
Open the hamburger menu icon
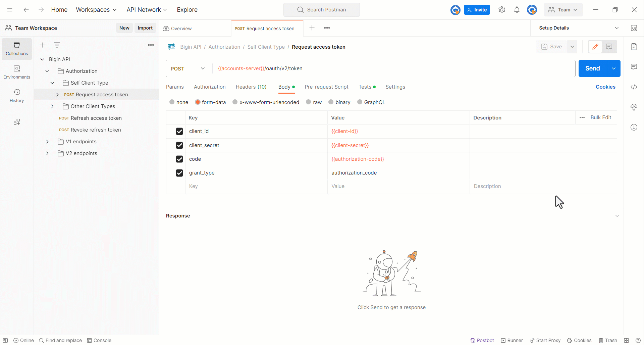pyautogui.click(x=10, y=10)
